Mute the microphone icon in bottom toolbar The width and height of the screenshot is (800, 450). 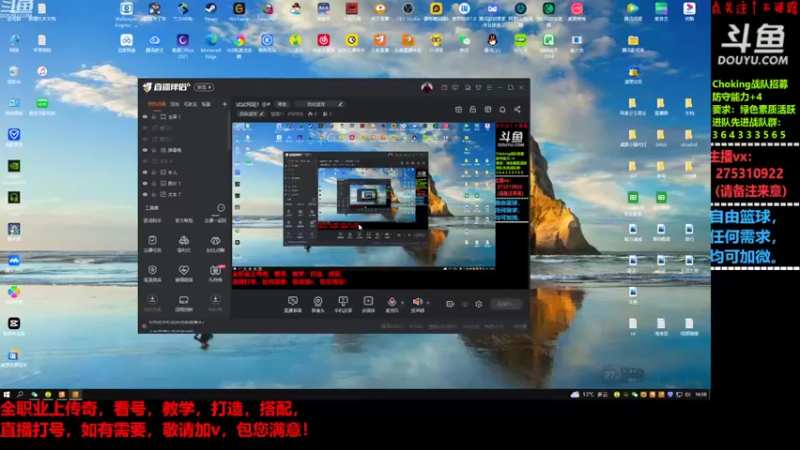pyautogui.click(x=391, y=302)
